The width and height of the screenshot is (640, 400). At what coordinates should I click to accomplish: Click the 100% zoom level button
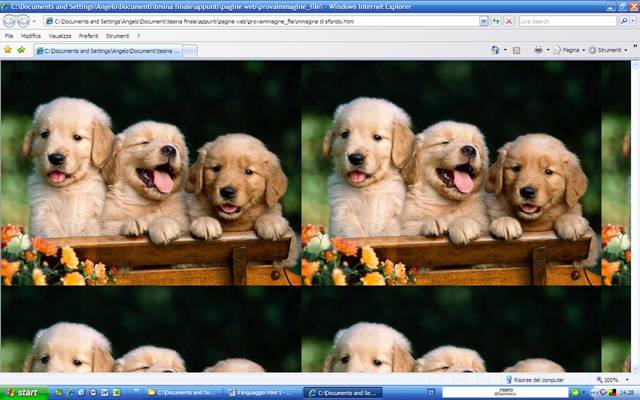click(607, 380)
